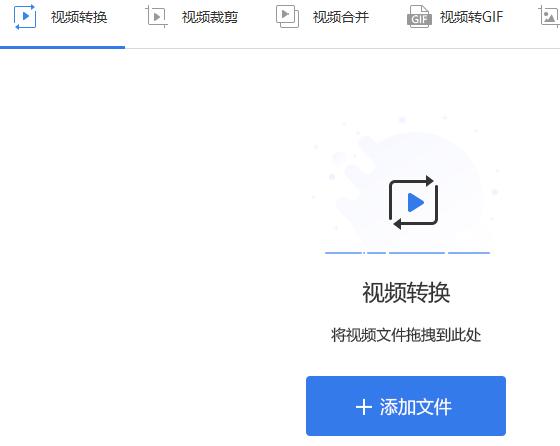Click the 添加文件 button
The height and width of the screenshot is (446, 560).
(406, 406)
